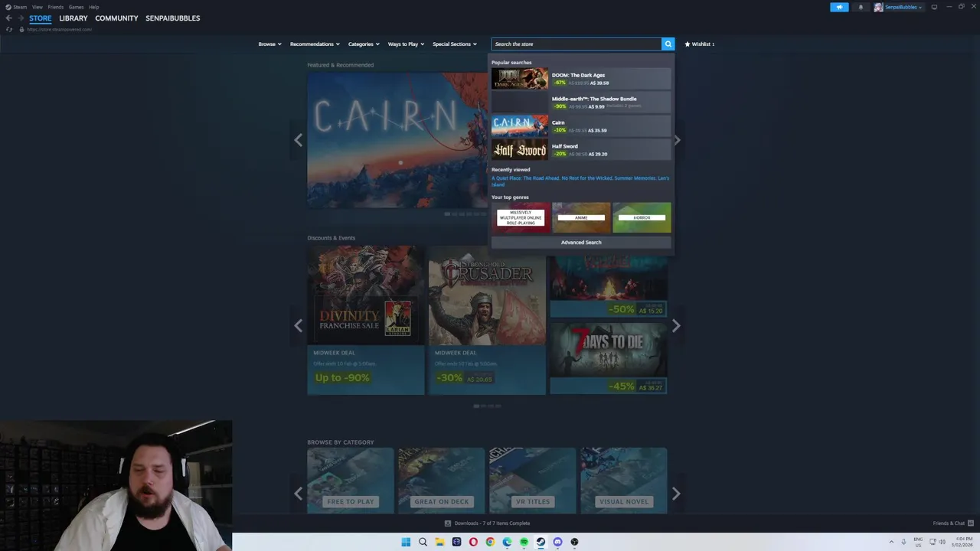Select the STORE tab
The width and height of the screenshot is (980, 551).
[41, 18]
